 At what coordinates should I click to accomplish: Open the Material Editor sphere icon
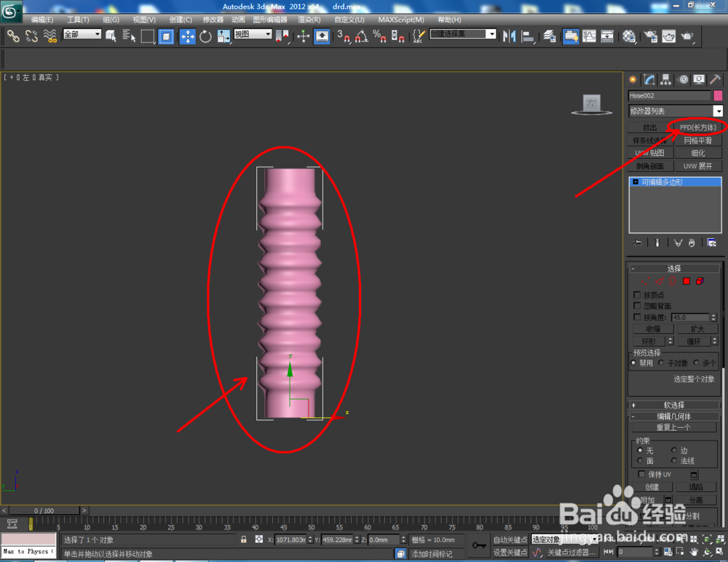629,36
